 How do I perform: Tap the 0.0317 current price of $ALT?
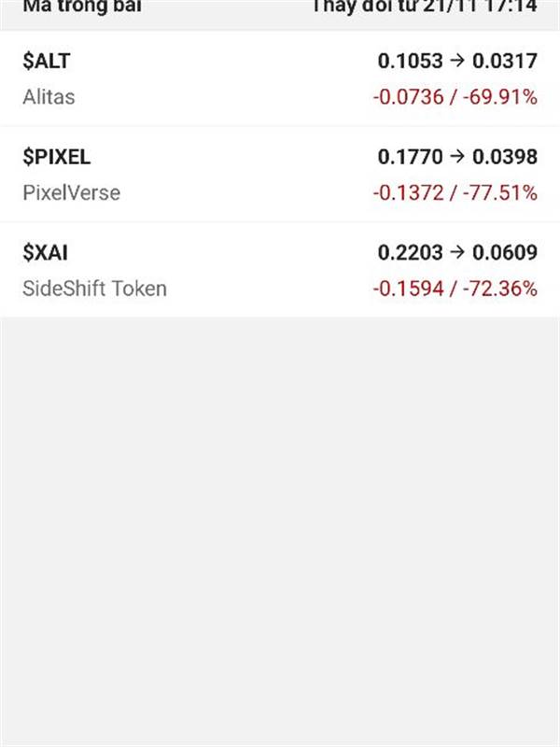[505, 61]
